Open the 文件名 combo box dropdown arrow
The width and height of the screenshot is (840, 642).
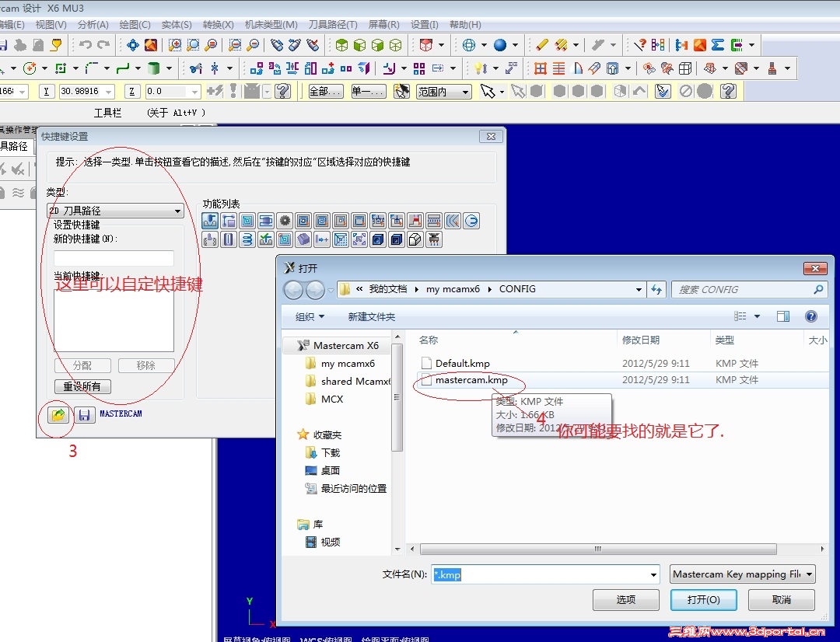653,575
